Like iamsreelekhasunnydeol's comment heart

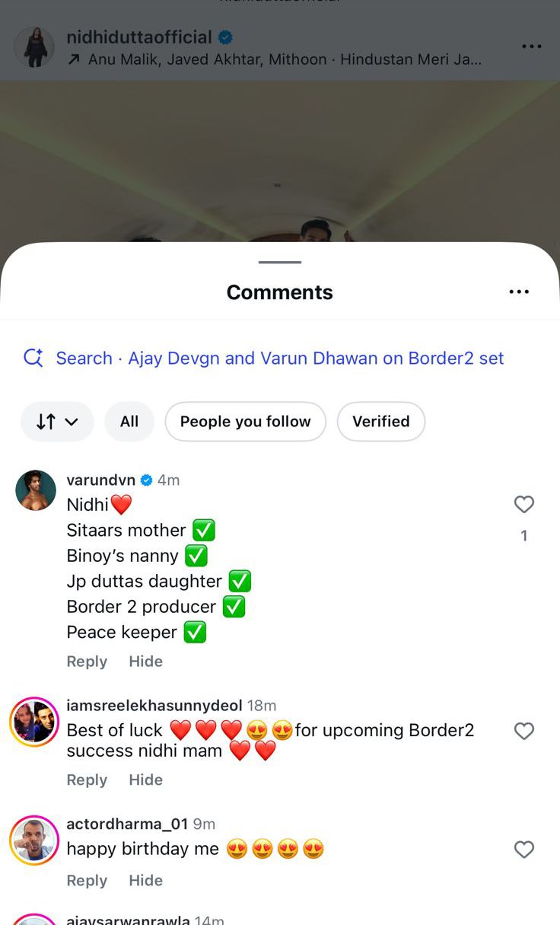coord(524,731)
